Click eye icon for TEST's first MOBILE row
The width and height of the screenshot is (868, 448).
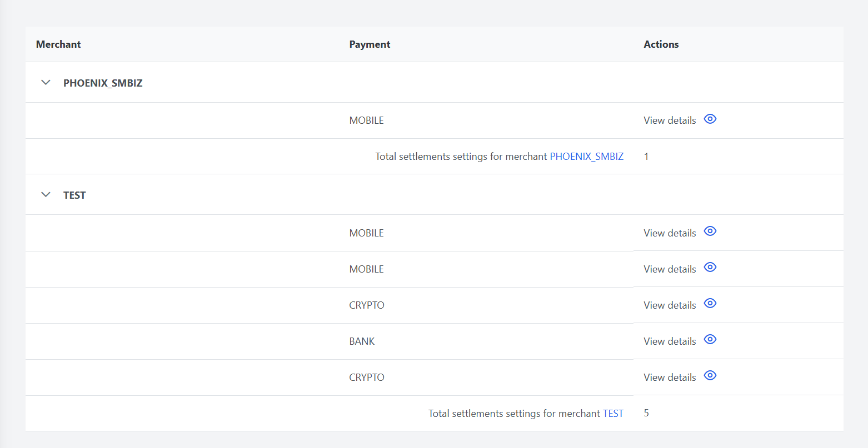click(710, 231)
